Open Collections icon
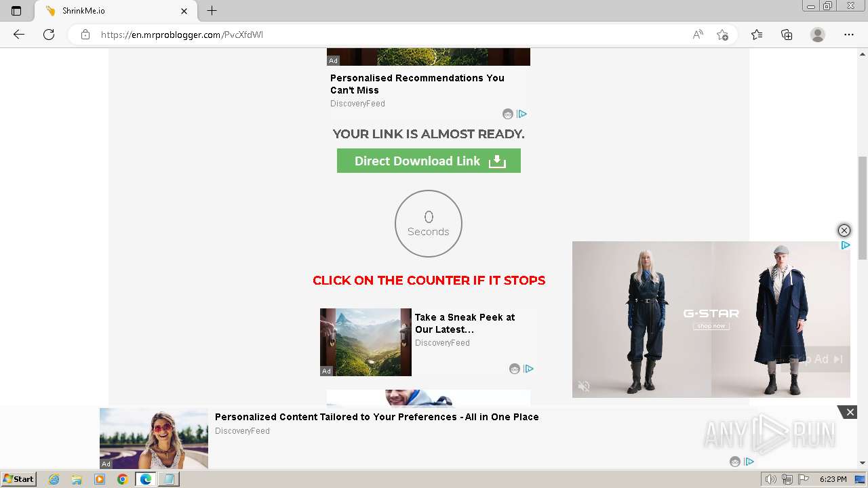Viewport: 868px width, 488px height. [x=787, y=35]
